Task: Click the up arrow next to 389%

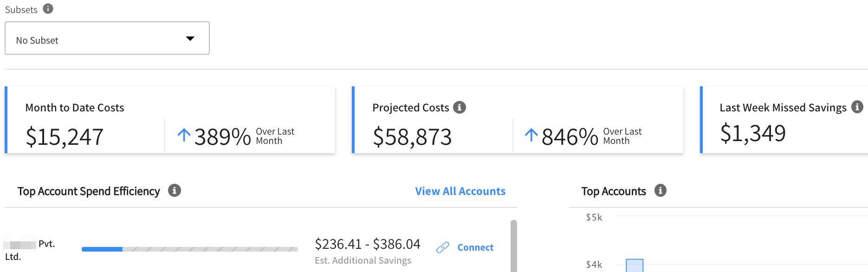Action: (183, 135)
